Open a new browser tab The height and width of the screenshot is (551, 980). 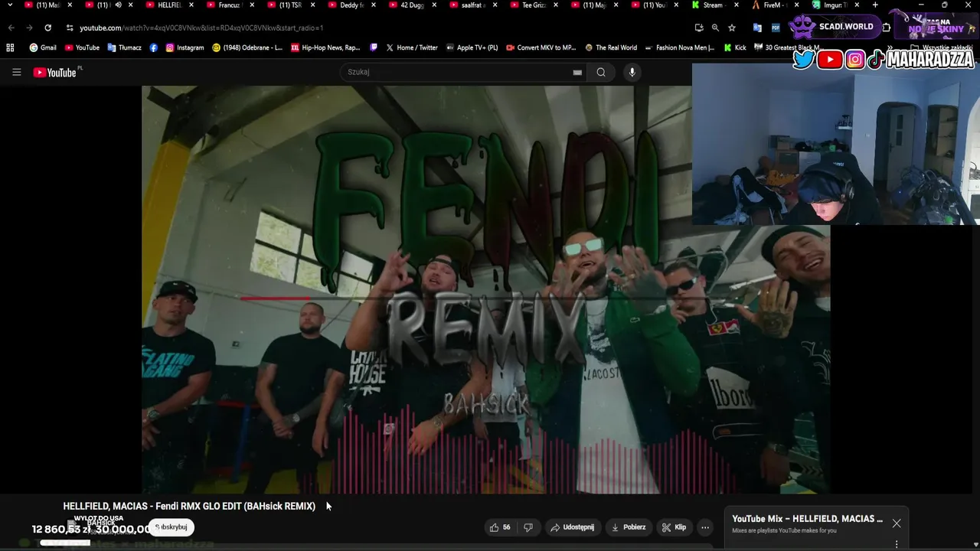click(x=875, y=5)
